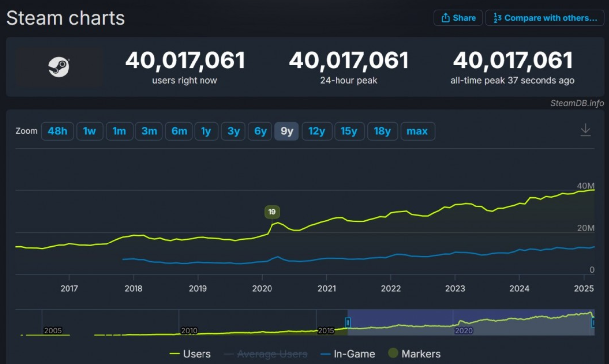Click the Share button
The width and height of the screenshot is (609, 364).
pos(458,18)
